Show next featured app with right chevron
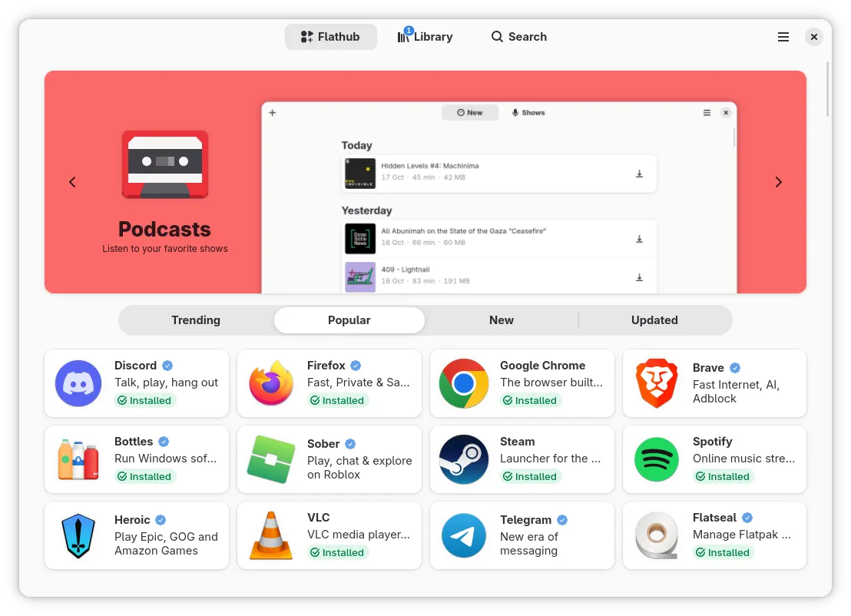Image resolution: width=851 pixels, height=616 pixels. point(778,182)
